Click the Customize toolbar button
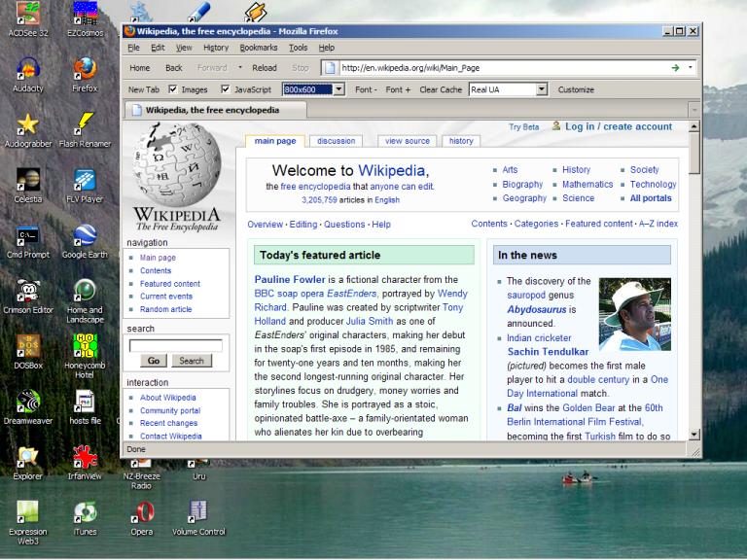The image size is (747, 560). click(x=576, y=89)
